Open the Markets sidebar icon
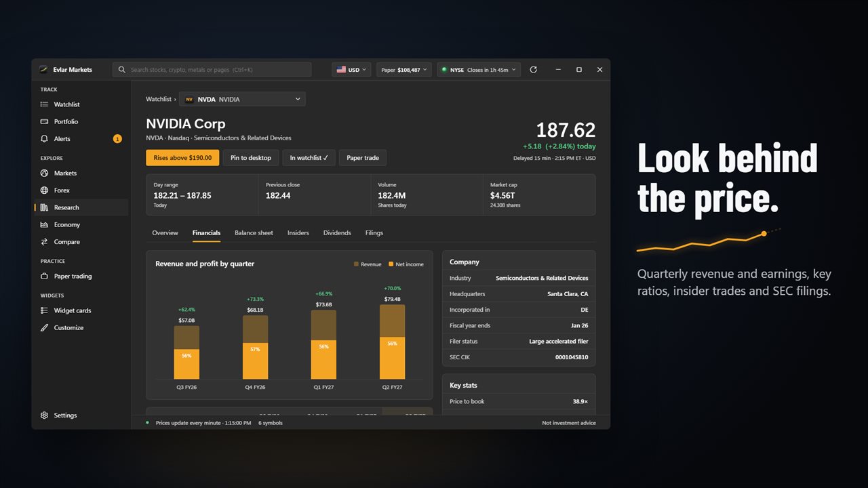This screenshot has height=488, width=868. point(45,173)
